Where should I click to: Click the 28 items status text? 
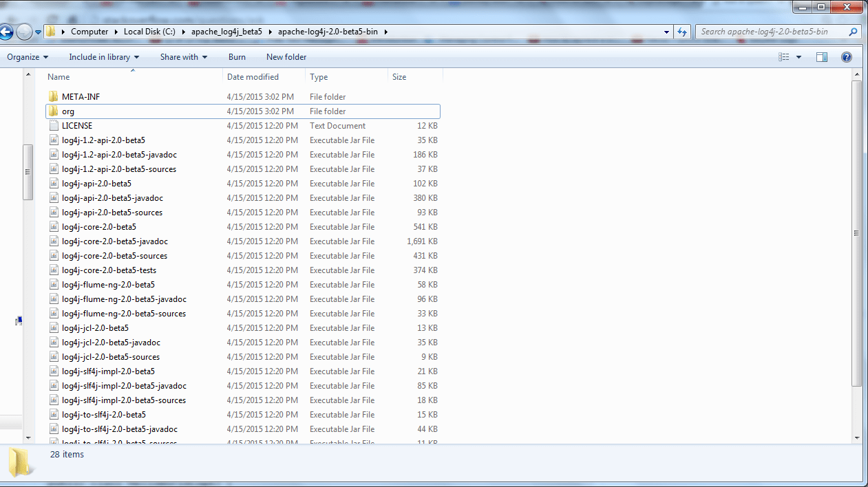67,455
